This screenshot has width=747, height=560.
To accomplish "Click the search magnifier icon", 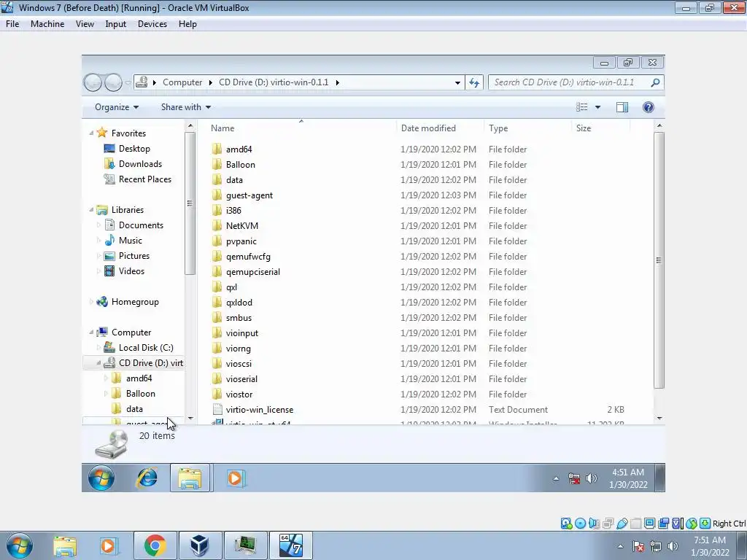I will point(655,82).
